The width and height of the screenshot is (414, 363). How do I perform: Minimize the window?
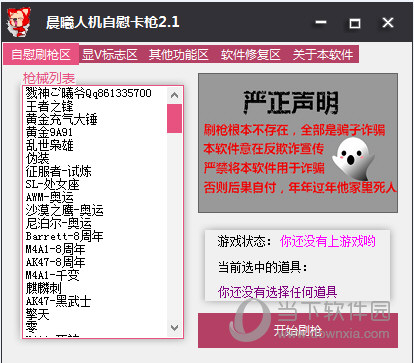point(321,23)
